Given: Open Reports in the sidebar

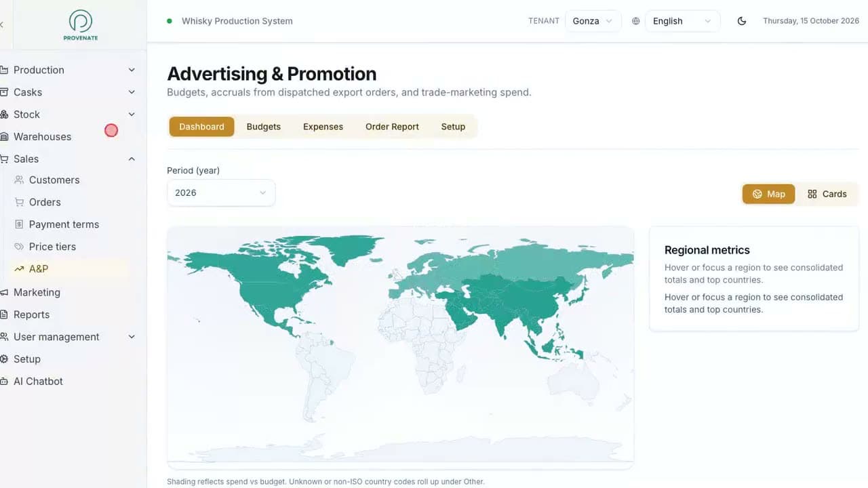Looking at the screenshot, I should pyautogui.click(x=31, y=314).
